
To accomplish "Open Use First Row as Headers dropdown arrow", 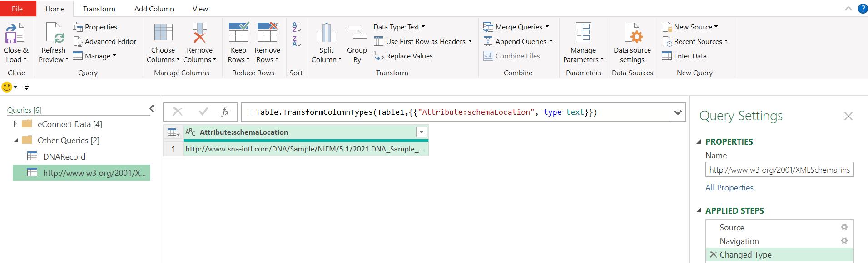I will pos(470,41).
